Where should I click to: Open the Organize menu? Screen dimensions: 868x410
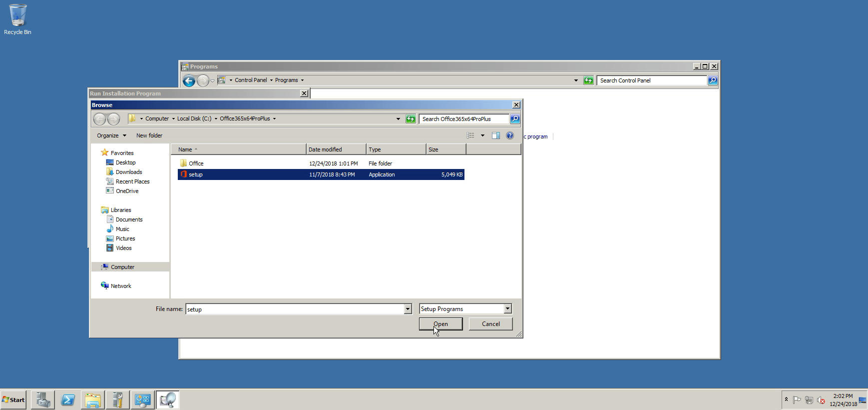(111, 135)
